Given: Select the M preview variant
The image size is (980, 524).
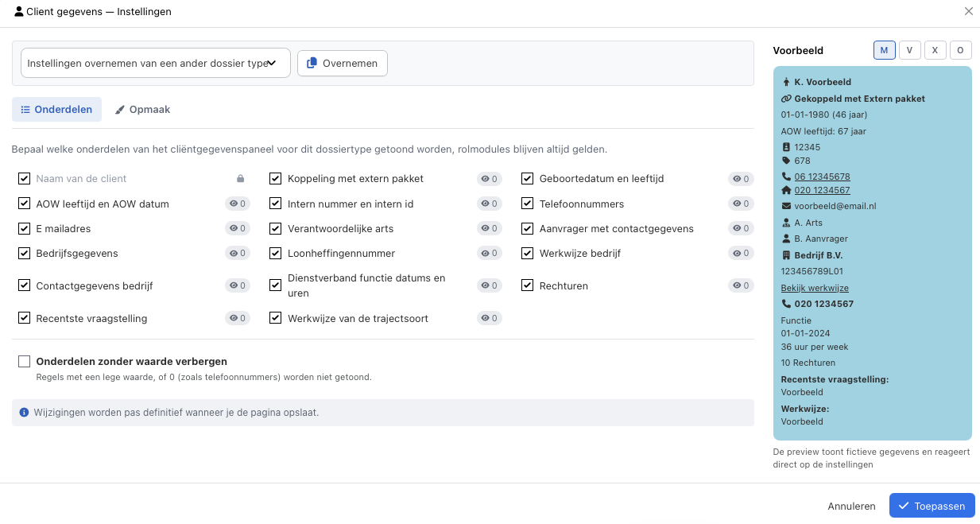Looking at the screenshot, I should [884, 50].
